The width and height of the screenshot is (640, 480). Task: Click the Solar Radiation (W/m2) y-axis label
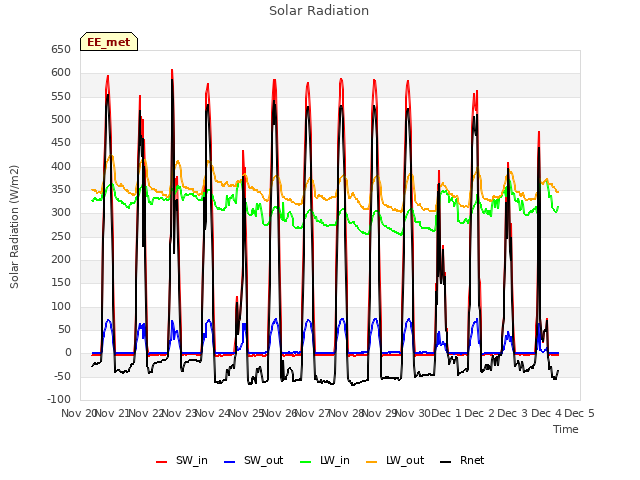point(14,227)
